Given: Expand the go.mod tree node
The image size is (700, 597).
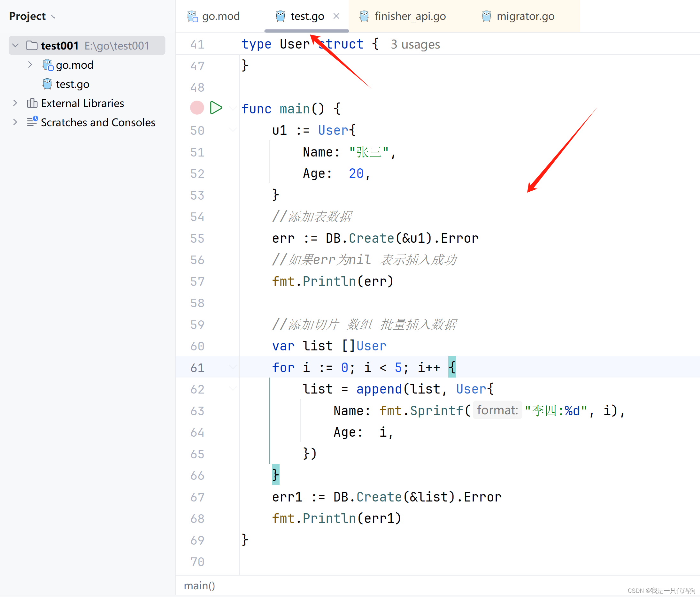Looking at the screenshot, I should tap(30, 65).
